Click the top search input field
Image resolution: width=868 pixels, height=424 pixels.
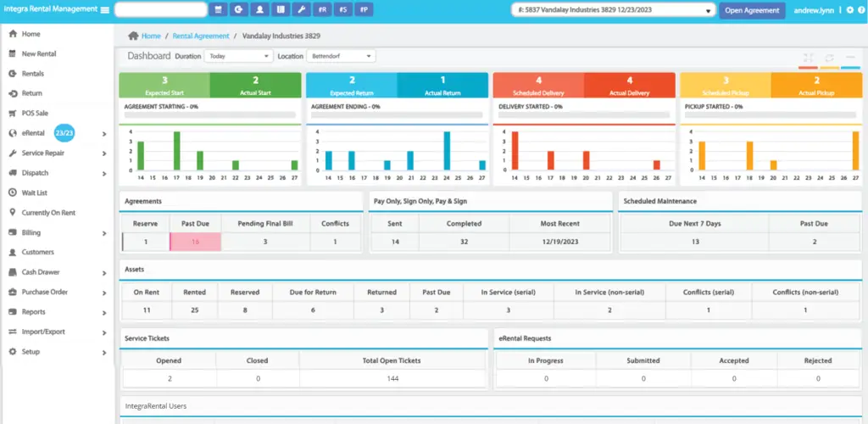160,9
